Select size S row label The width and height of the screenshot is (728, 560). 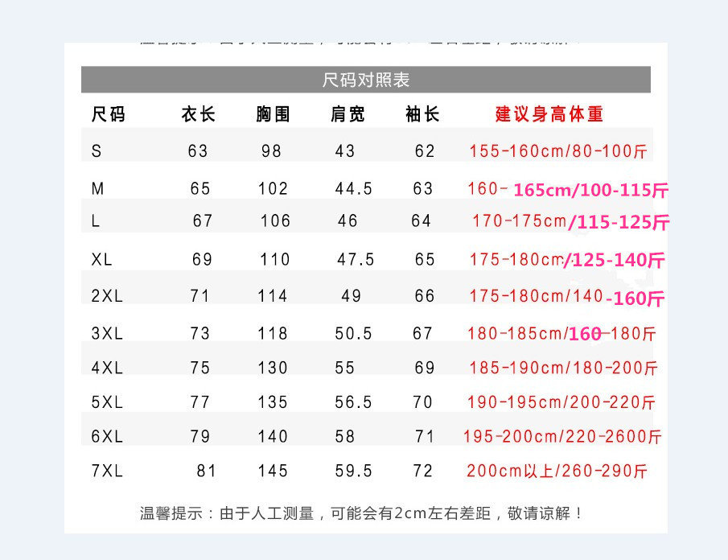coord(94,150)
